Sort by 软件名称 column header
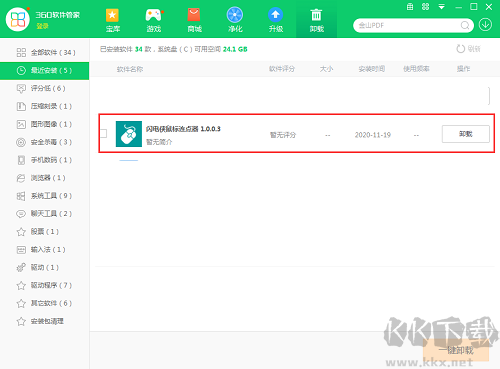The width and height of the screenshot is (500, 369). click(x=130, y=69)
